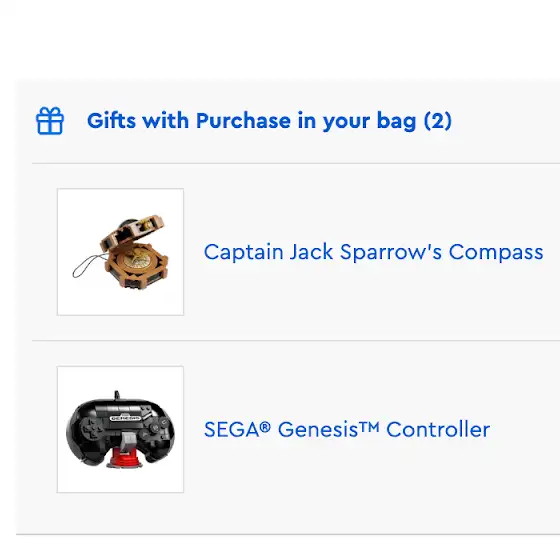Viewport: 560px width, 560px height.
Task: Click Genesis™ in the second gift name
Action: 329,429
